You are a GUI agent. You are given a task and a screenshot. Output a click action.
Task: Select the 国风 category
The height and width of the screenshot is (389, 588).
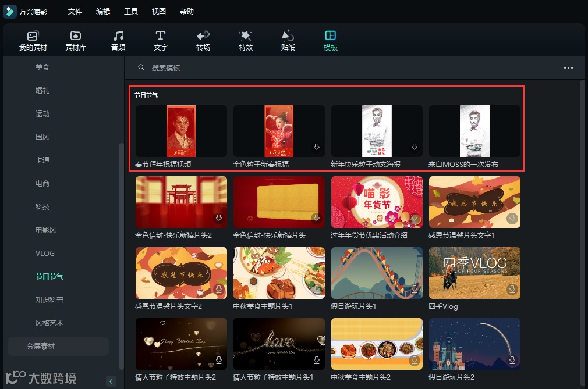42,137
